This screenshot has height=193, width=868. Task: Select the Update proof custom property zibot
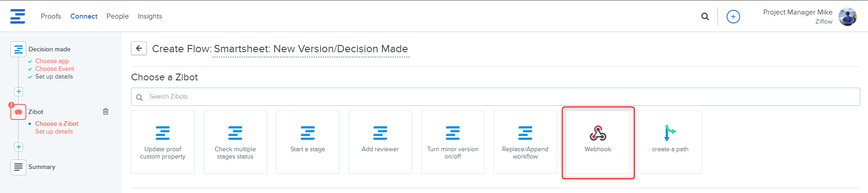point(163,142)
